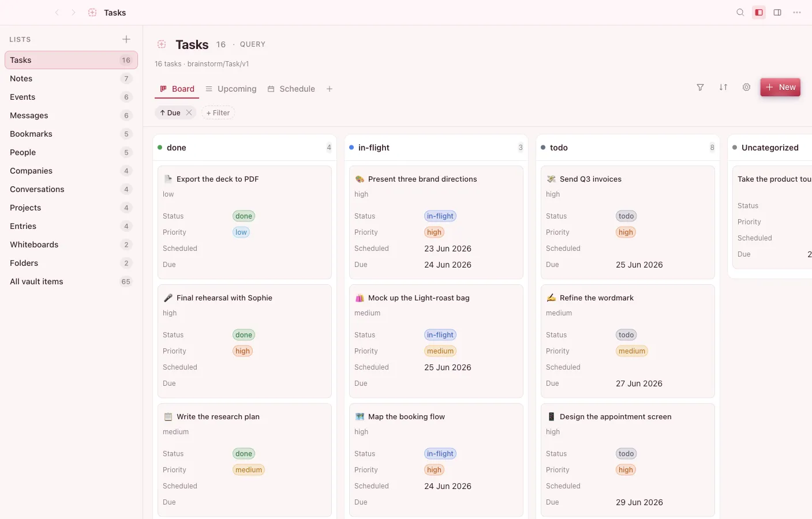Viewport: 812px width, 519px height.
Task: Add a filter with + Filter
Action: coord(218,113)
